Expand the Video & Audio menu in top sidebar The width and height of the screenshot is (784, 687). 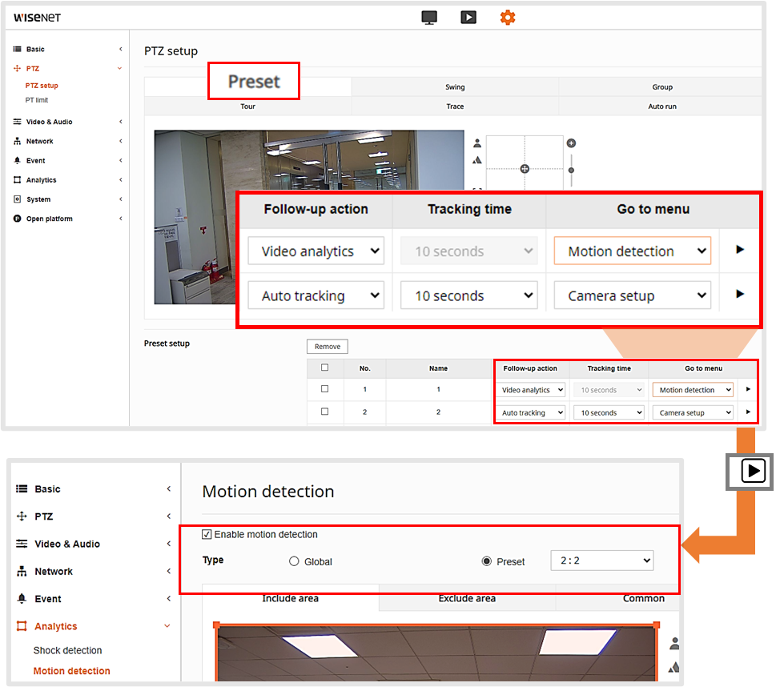50,122
